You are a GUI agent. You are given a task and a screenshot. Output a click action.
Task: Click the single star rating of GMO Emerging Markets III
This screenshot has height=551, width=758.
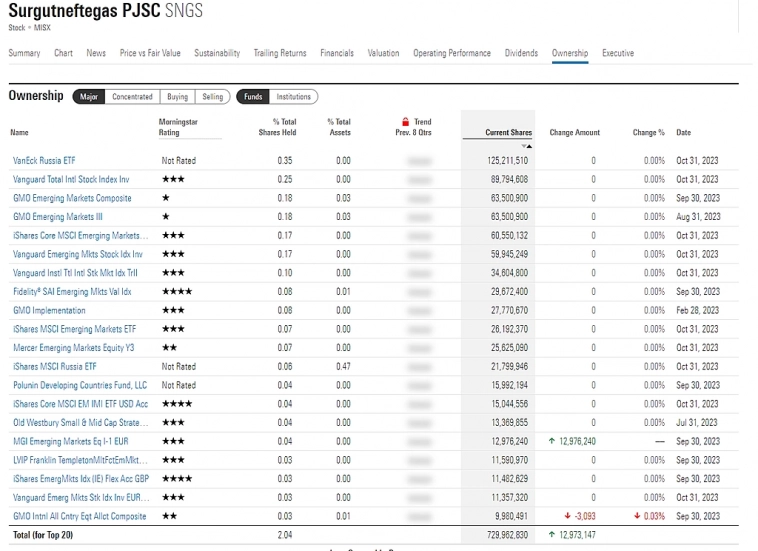[x=165, y=216]
